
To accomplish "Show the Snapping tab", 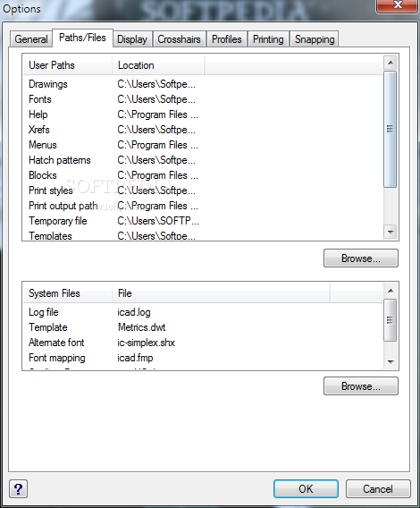I will click(315, 39).
